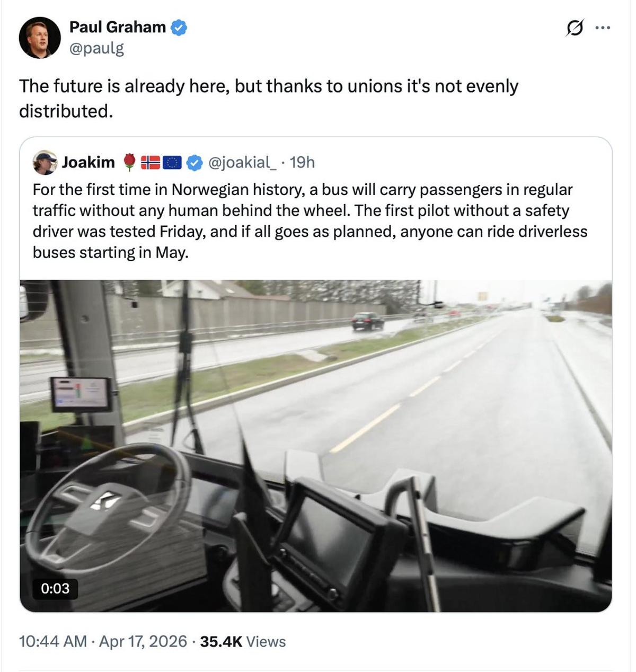Open the three-dot more options menu
Screen dimensions: 636x672
[603, 28]
